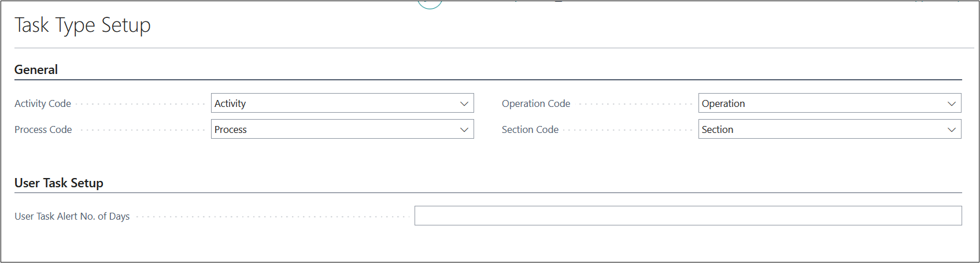Focus the empty User Task Alert days field
Viewport: 980px width, 263px height.
point(687,216)
